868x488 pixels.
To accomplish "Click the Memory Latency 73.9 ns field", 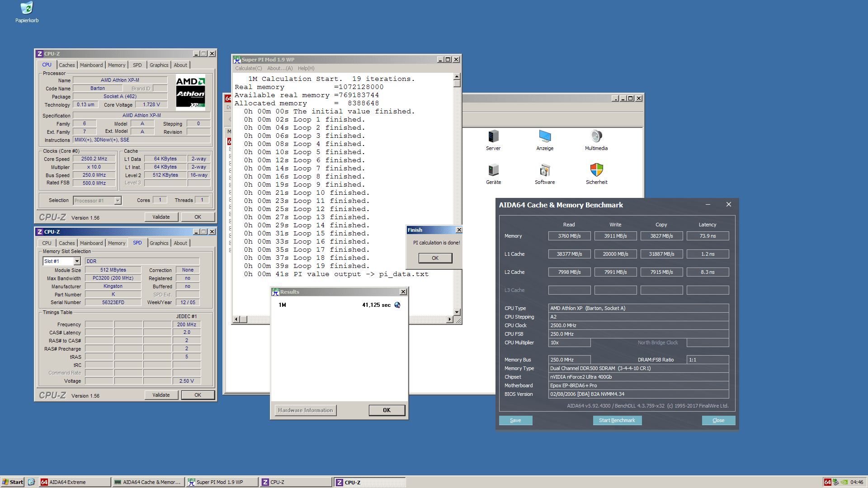I will (708, 236).
